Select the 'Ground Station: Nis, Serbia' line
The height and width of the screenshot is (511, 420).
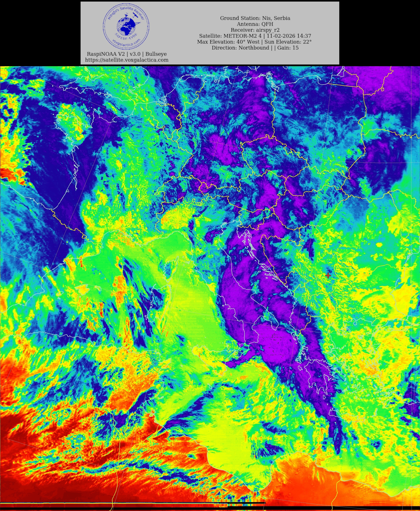click(x=255, y=18)
